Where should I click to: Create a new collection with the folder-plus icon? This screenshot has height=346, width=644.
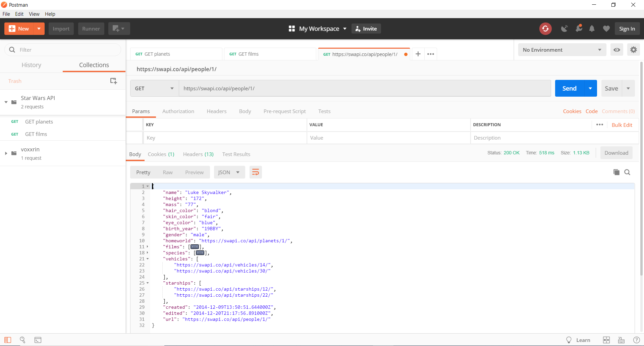click(113, 81)
